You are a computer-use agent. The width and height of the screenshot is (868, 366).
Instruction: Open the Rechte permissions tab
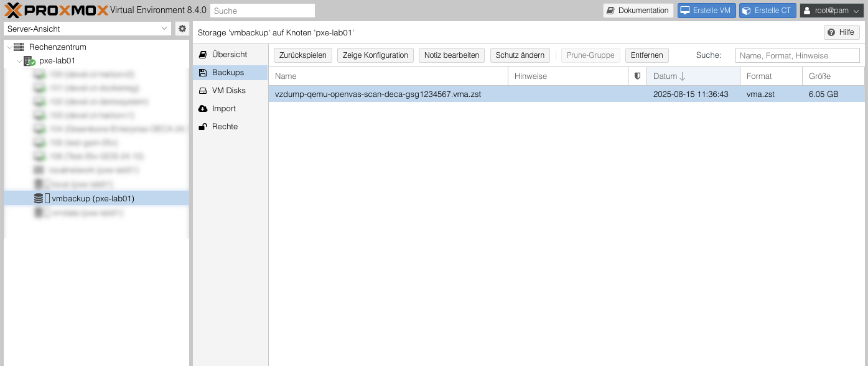coord(225,127)
